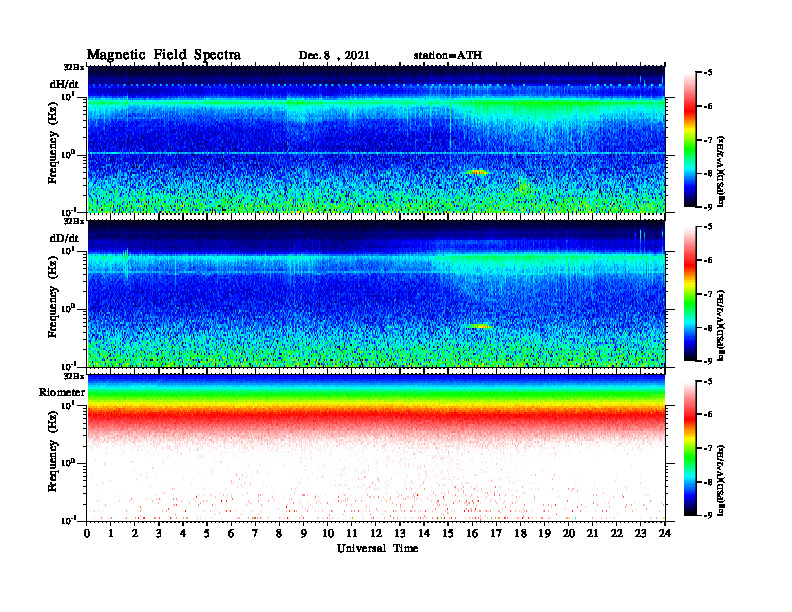
Task: Click hour tick label "8" on time axis
Action: tap(279, 533)
